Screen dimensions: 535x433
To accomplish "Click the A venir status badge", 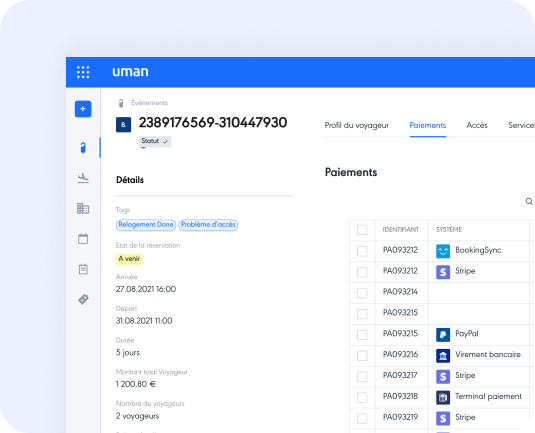I will click(129, 259).
